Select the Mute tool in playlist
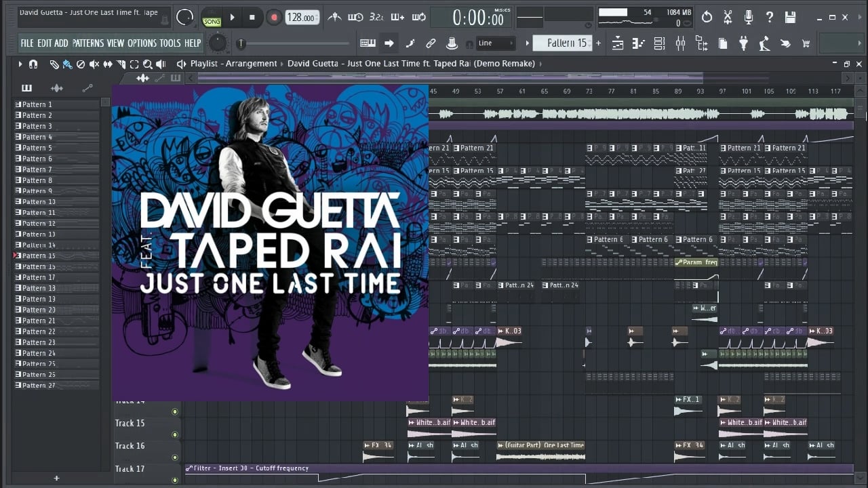This screenshot has height=488, width=868. (x=94, y=64)
